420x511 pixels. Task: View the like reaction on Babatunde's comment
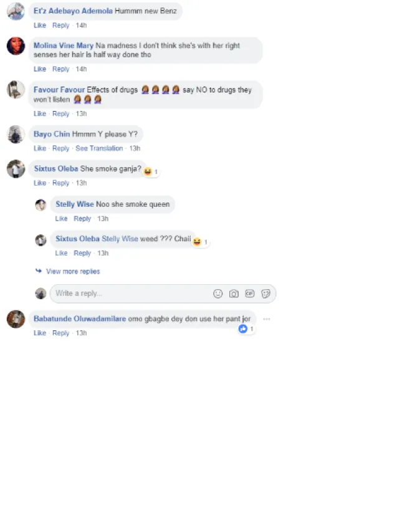coord(246,329)
